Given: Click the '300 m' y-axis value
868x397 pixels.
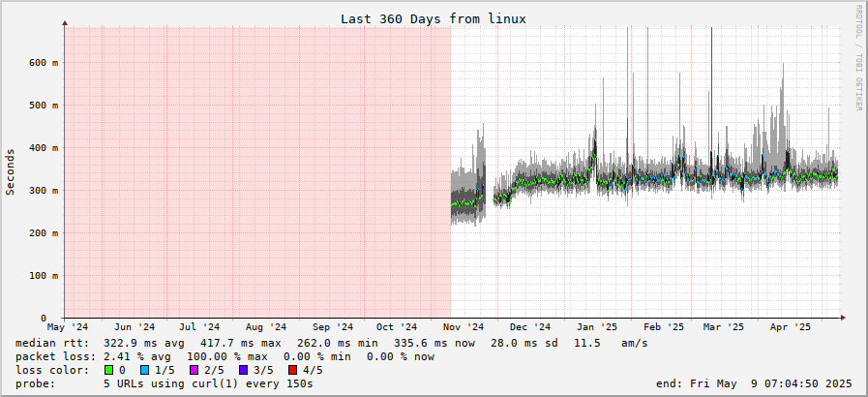Looking at the screenshot, I should coord(44,191).
